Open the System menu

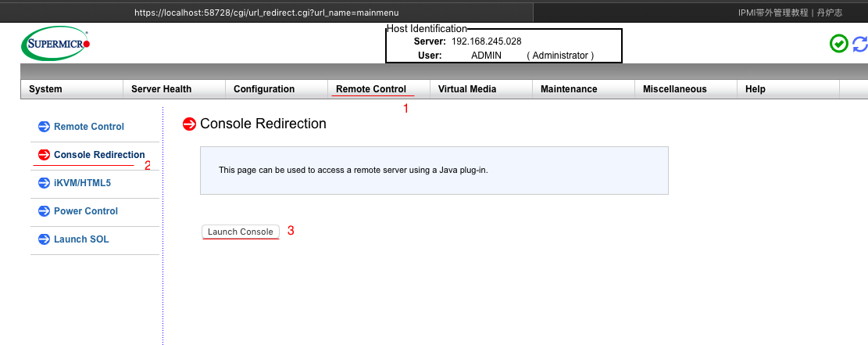pos(45,89)
